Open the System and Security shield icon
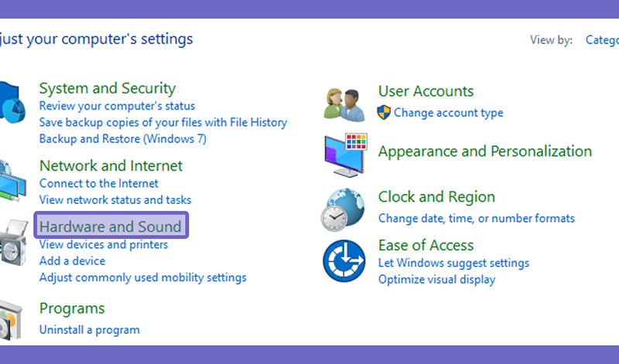Viewport: 619px width, 364px height. click(12, 103)
